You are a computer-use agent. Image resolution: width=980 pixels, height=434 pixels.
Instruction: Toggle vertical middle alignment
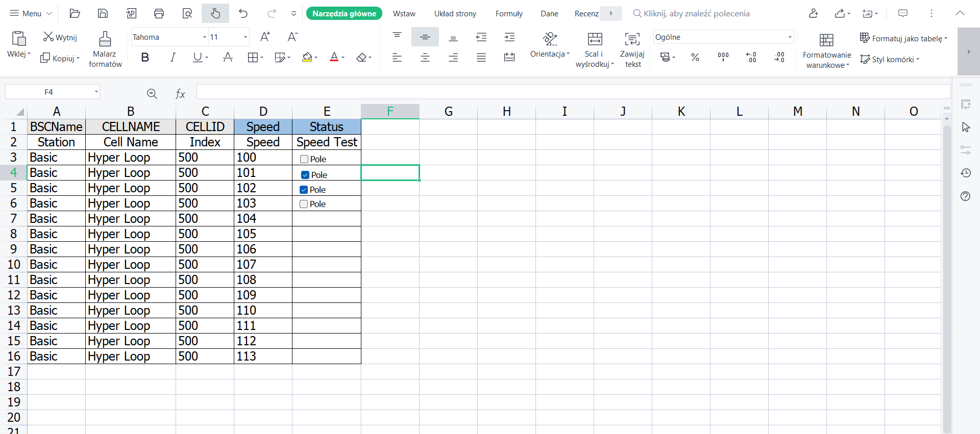coord(425,37)
